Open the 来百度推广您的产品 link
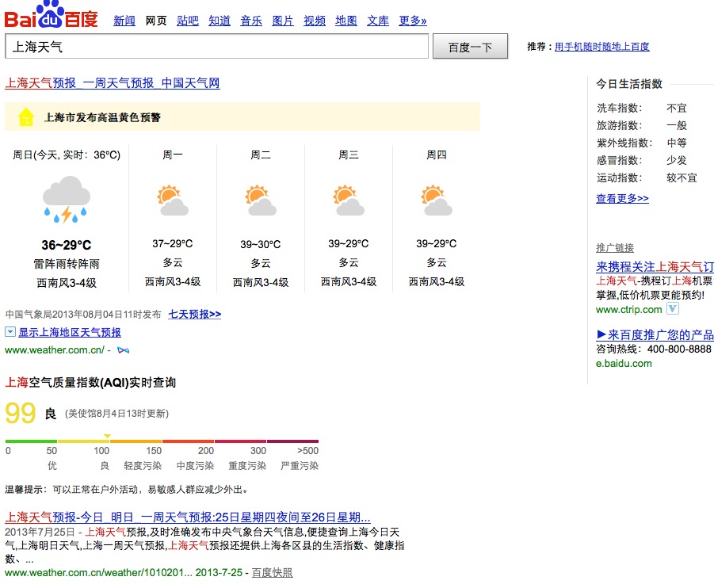This screenshot has width=714, height=588. point(655,334)
